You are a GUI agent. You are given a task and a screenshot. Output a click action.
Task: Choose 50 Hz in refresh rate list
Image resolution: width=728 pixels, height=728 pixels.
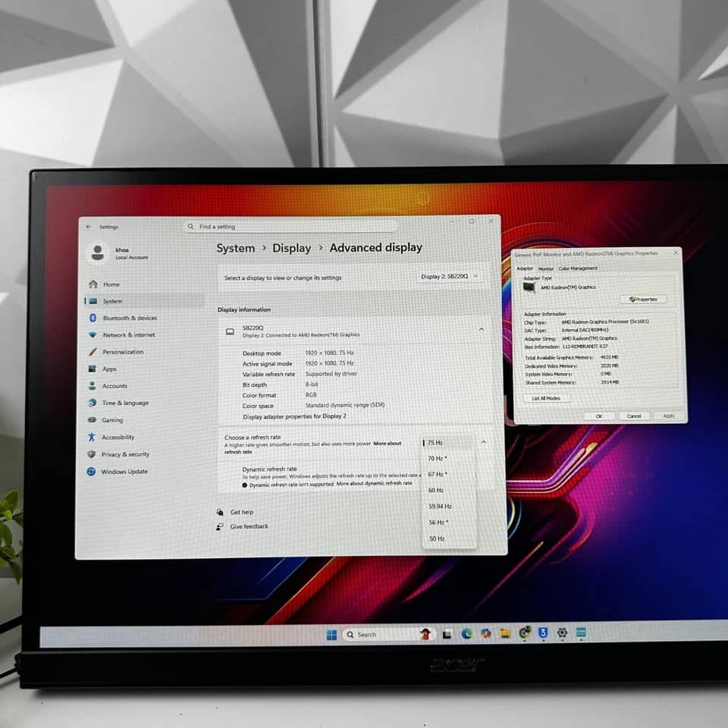450,538
